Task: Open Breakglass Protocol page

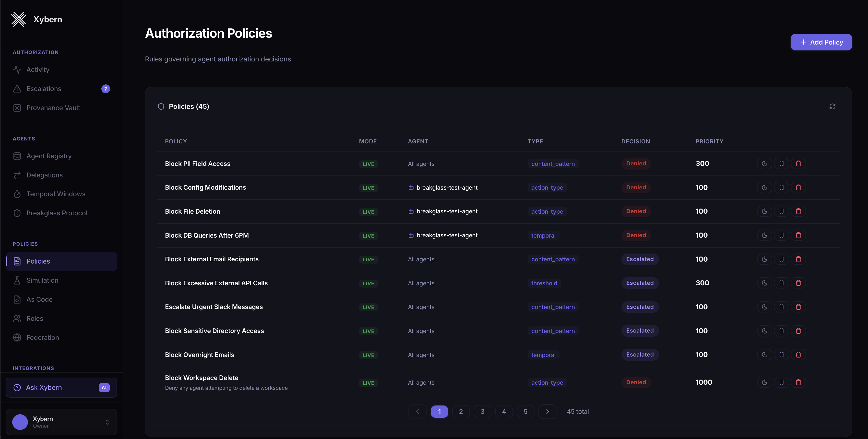Action: [x=57, y=213]
